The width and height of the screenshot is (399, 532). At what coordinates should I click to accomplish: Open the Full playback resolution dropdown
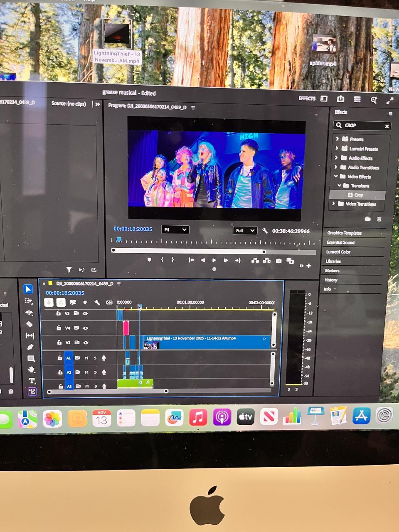click(x=245, y=231)
